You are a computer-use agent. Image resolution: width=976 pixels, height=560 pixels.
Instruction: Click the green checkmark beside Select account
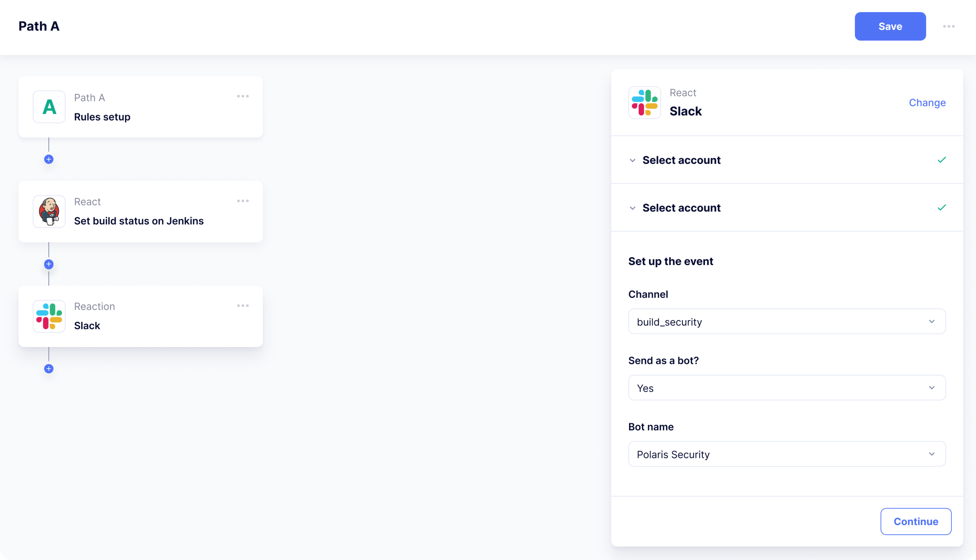pos(942,160)
